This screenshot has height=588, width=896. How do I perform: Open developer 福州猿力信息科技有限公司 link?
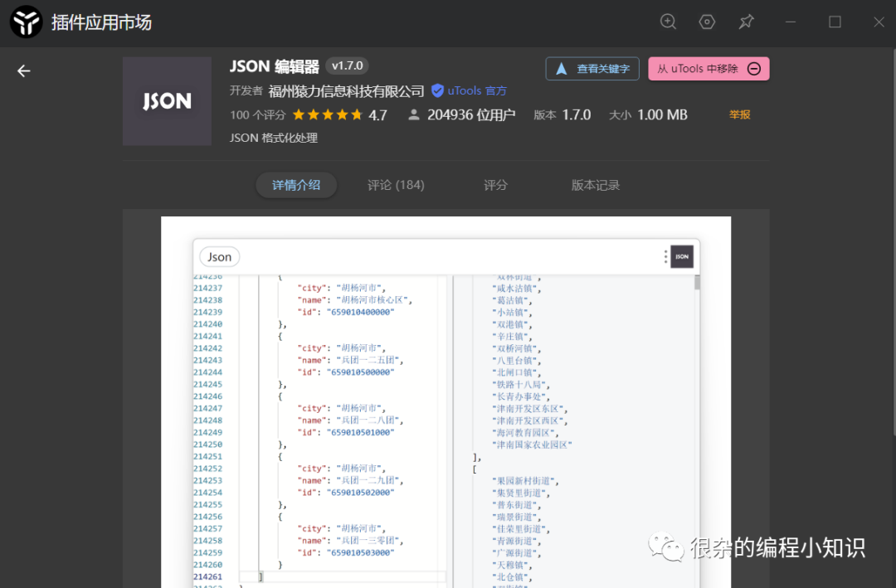[x=346, y=91]
